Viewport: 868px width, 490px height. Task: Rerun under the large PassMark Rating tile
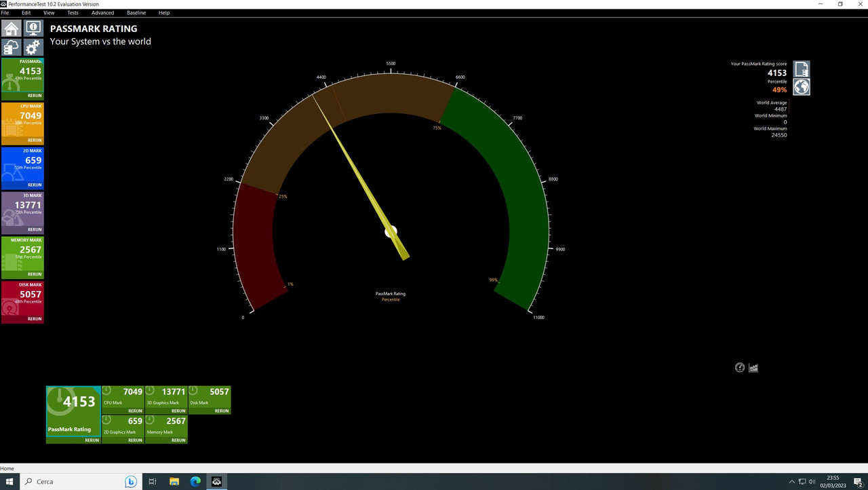pos(92,440)
